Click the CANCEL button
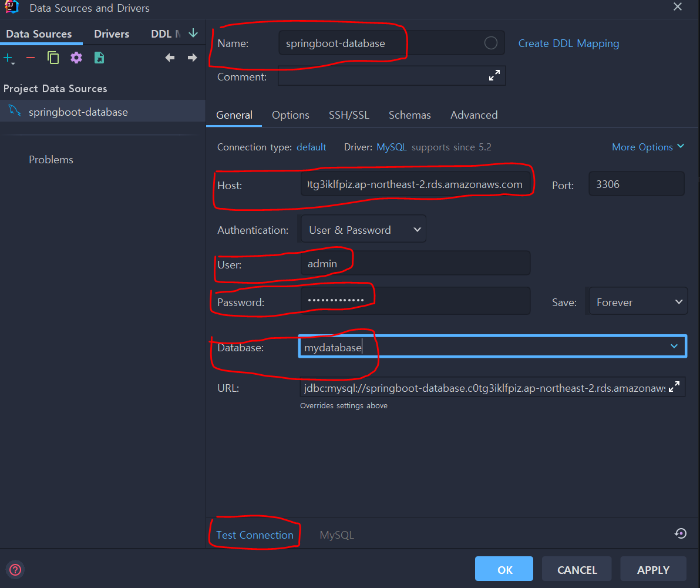Image resolution: width=700 pixels, height=588 pixels. click(x=577, y=569)
